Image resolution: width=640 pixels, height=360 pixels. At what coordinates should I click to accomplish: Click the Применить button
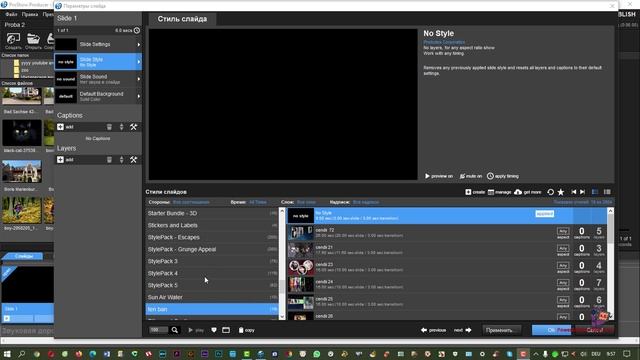pos(501,330)
